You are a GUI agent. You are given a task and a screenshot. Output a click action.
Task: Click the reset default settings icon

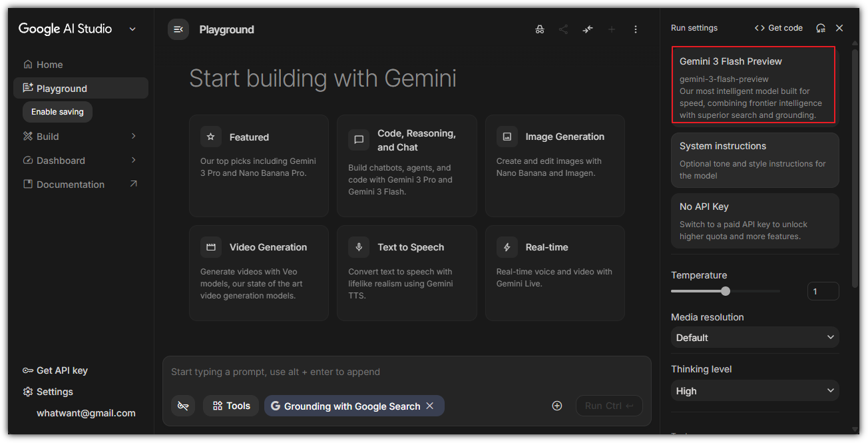[821, 28]
